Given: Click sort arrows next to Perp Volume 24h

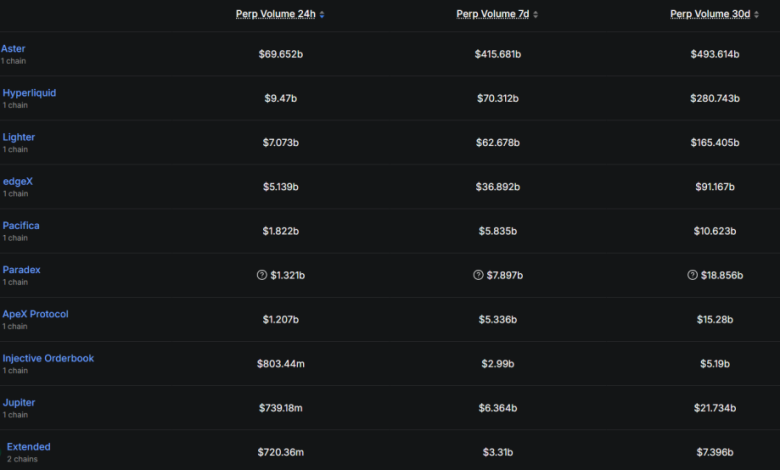Looking at the screenshot, I should point(322,15).
